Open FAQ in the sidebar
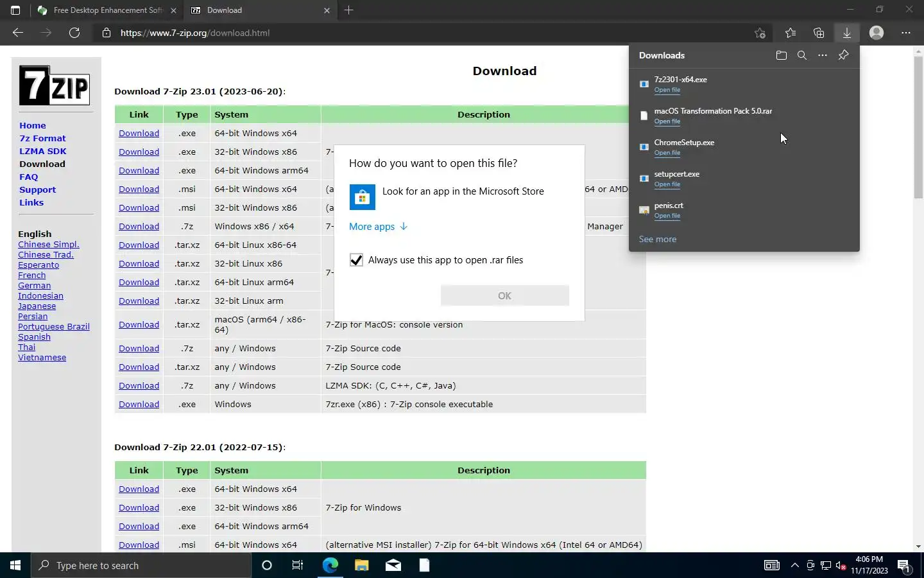Image resolution: width=924 pixels, height=578 pixels. (29, 177)
